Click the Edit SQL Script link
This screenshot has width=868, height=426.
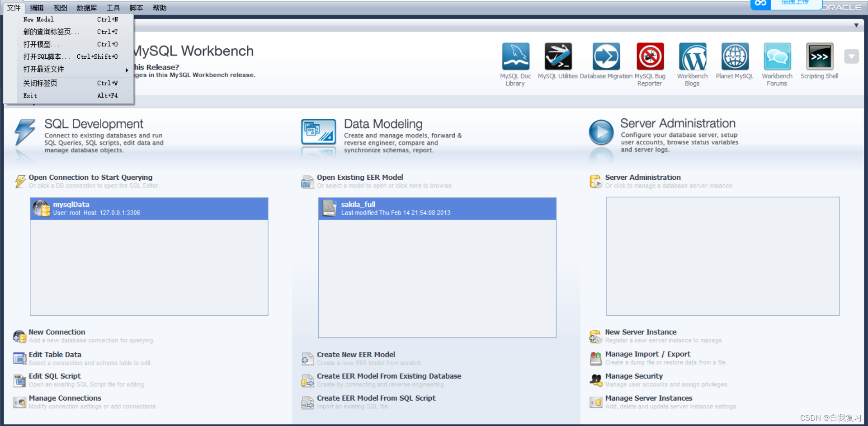click(x=55, y=376)
